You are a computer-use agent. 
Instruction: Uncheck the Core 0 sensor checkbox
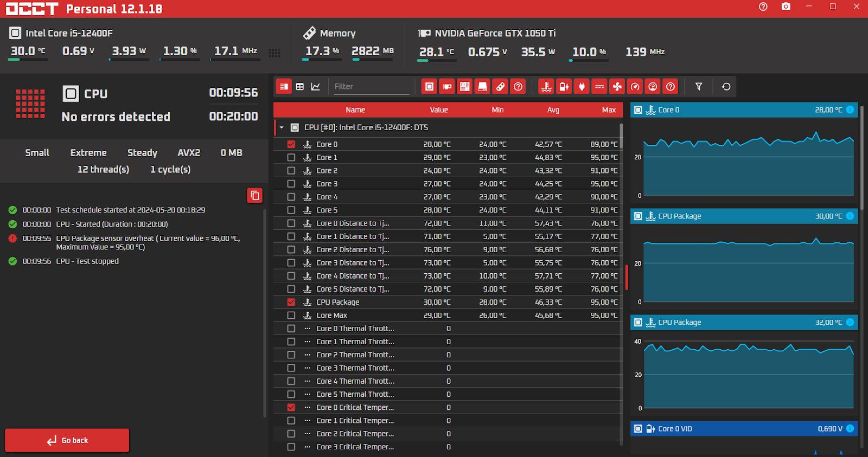(x=291, y=144)
